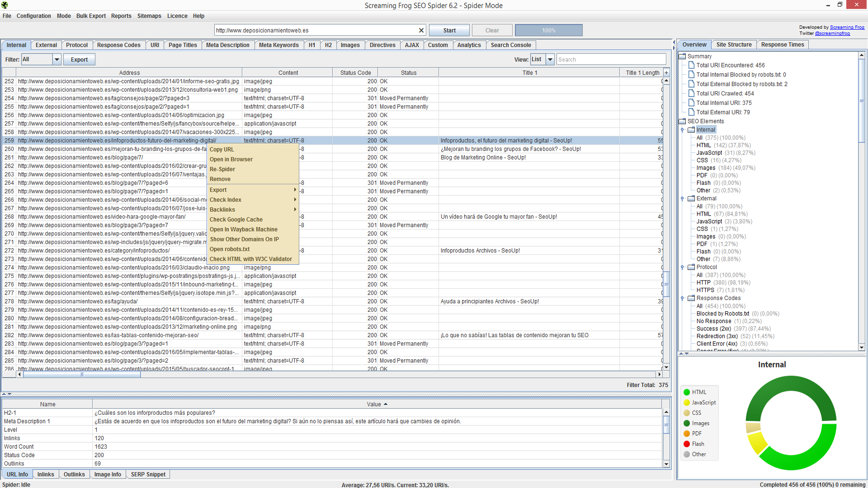This screenshot has height=488, width=868.
Task: Open the Inlinks bottom tab
Action: (x=46, y=474)
